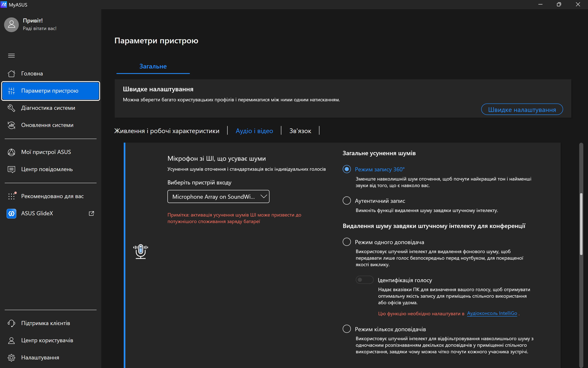This screenshot has width=588, height=368.
Task: Open Діагностика системи menu item
Action: pos(51,108)
